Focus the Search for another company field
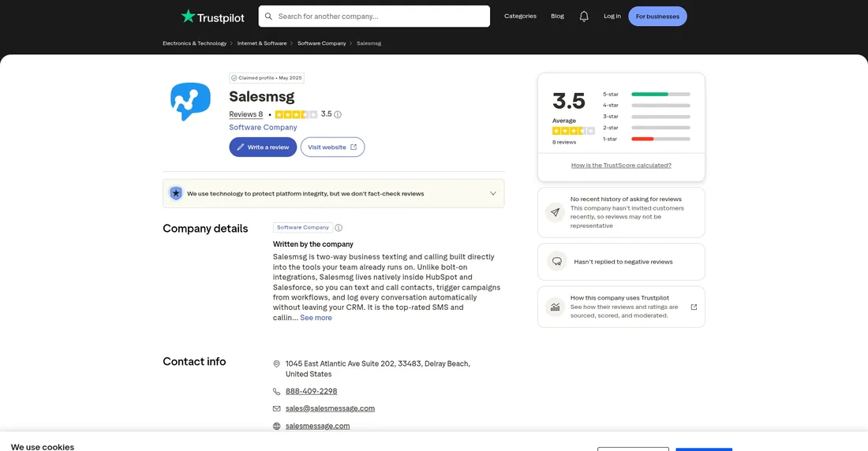Image resolution: width=868 pixels, height=451 pixels. point(374,17)
